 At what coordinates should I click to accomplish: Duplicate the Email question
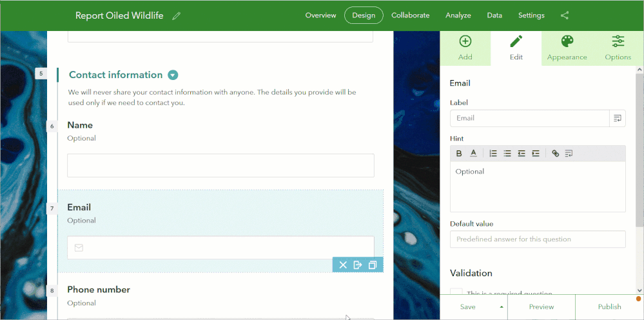[x=373, y=265]
